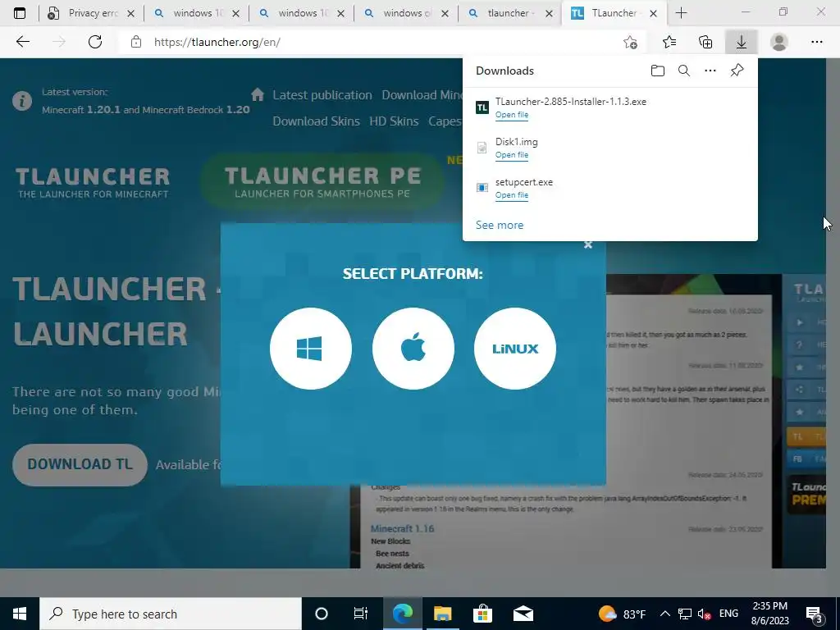
Task: Click the home icon in site menu
Action: point(258,94)
